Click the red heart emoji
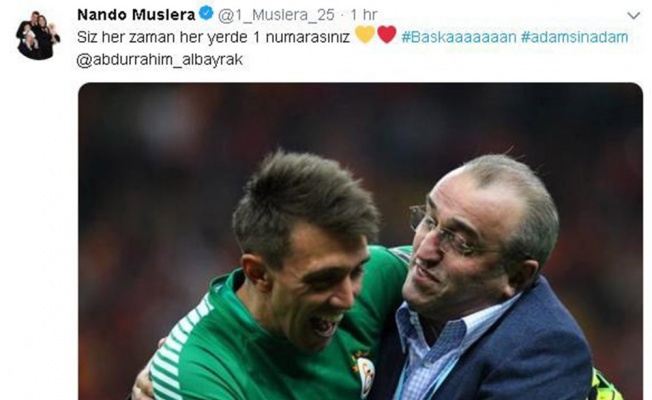Viewport: 652px width, 400px height. coord(387,35)
